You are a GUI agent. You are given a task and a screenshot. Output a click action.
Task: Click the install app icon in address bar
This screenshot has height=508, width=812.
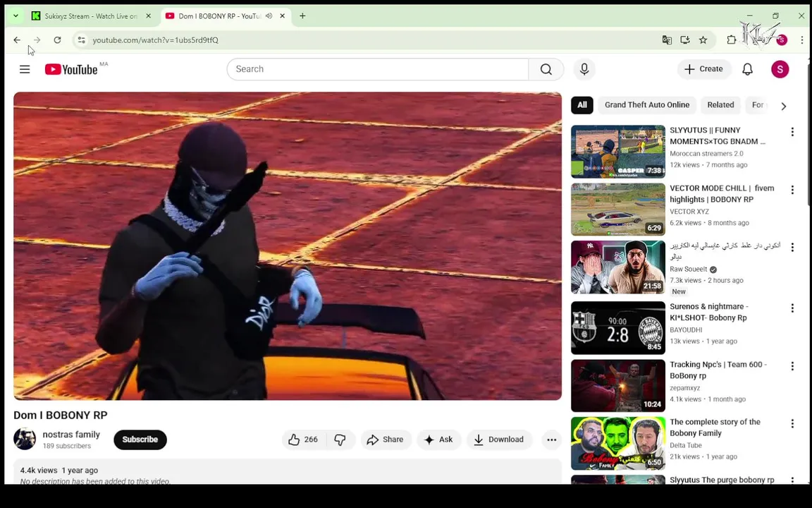click(x=684, y=40)
